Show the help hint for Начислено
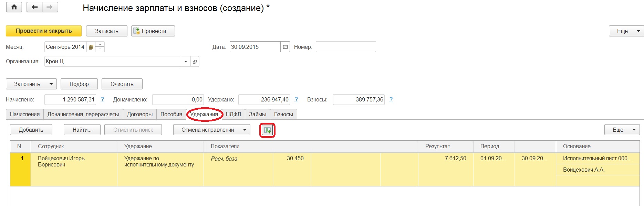Viewport: 644px width, 206px height. pos(102,99)
